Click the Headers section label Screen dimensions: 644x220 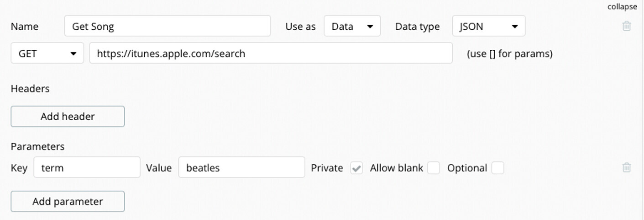pyautogui.click(x=30, y=89)
